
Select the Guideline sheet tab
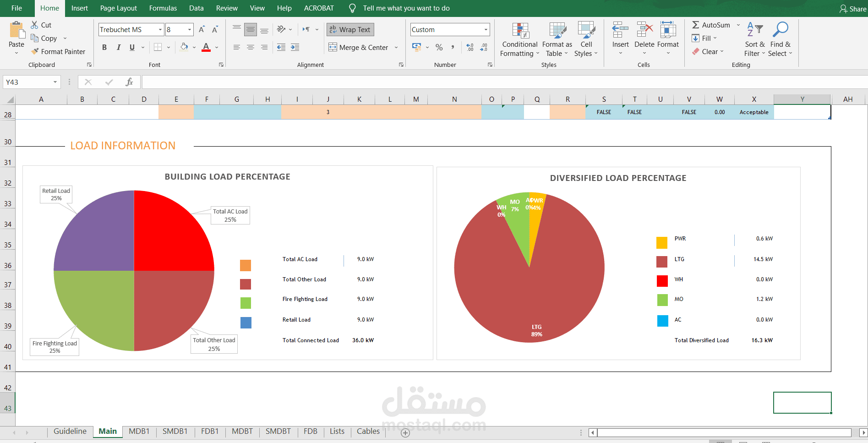click(x=70, y=431)
